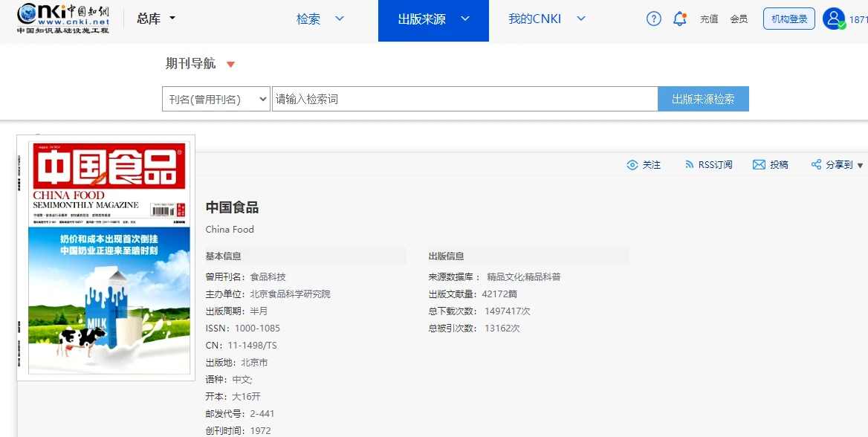Screen dimensions: 868x437
Task: Click the China Food subtitle
Action: (x=230, y=230)
